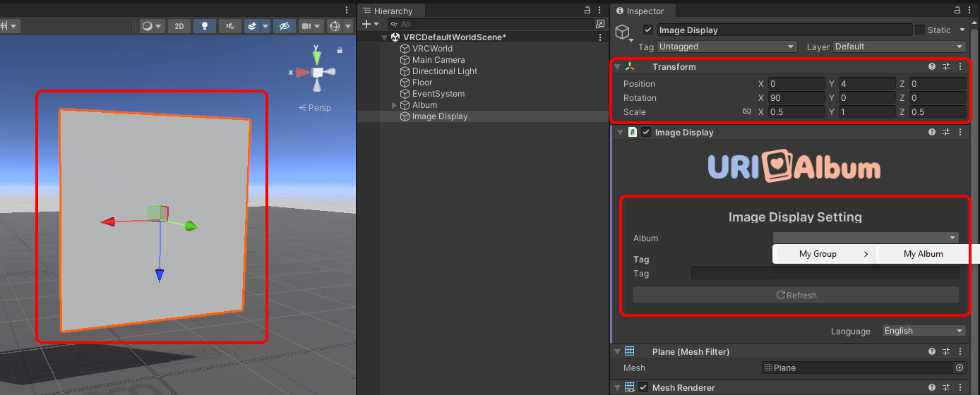
Task: Open Transform component preset settings icon
Action: point(946,66)
